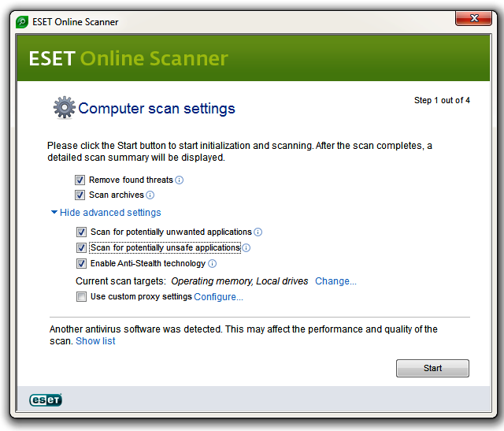This screenshot has width=504, height=431.
Task: Click info icon beside Remove found threats
Action: [x=180, y=180]
